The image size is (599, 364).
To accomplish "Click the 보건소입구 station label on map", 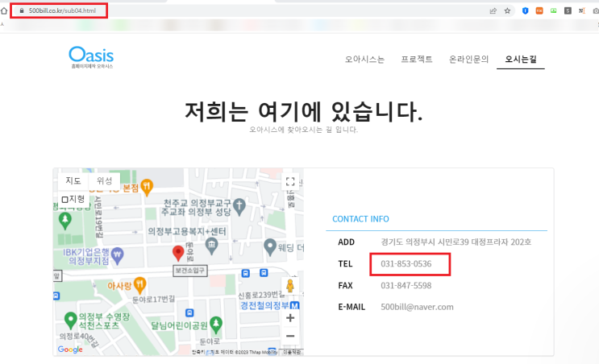I will 190,271.
